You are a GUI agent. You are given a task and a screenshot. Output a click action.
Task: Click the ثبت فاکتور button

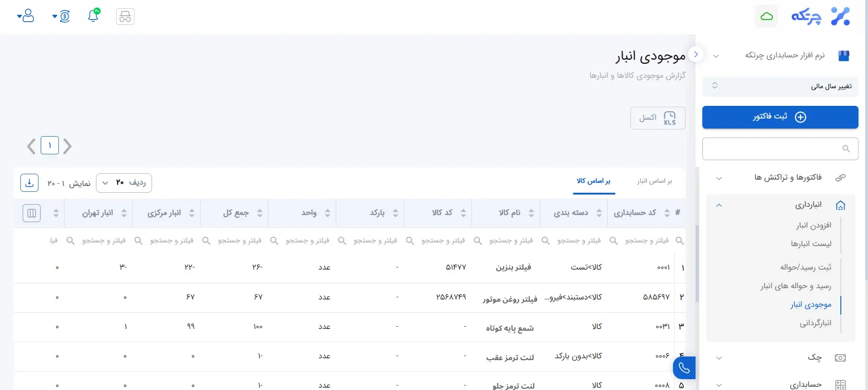[780, 117]
